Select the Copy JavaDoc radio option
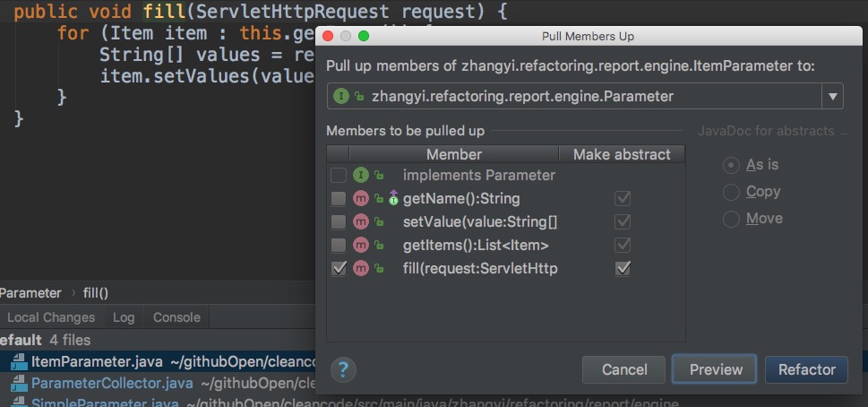868x407 pixels. 731,192
